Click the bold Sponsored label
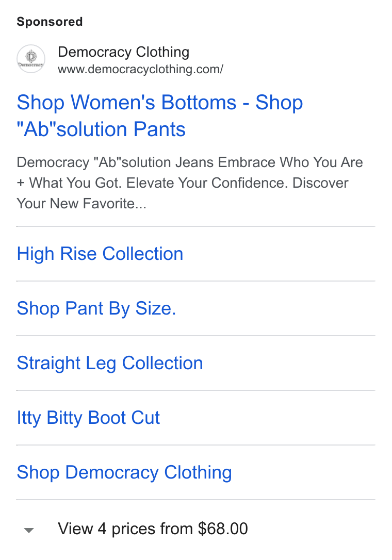Screen dimensions: 392x560 (50, 22)
